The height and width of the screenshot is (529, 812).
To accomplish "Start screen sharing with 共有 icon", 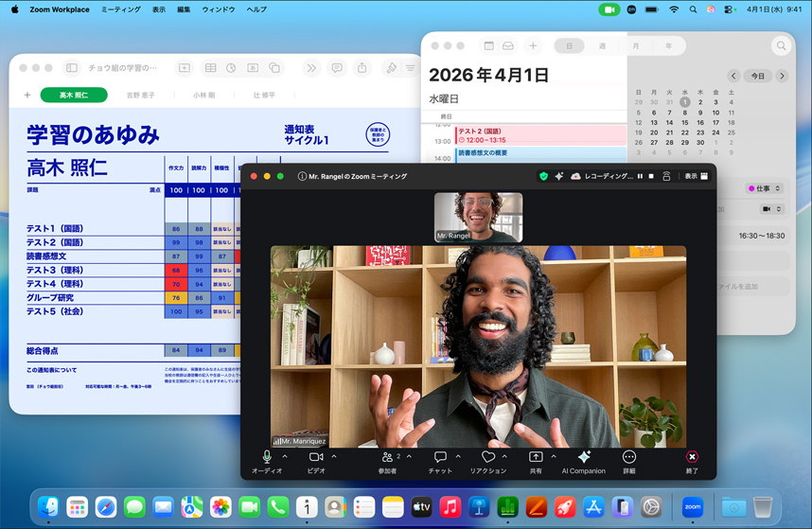I will coord(536,457).
